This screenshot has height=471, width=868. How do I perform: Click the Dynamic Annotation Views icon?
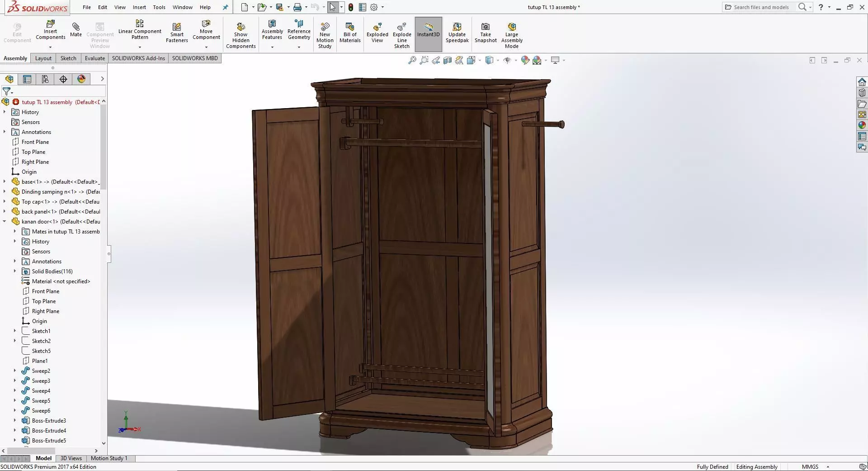pos(459,60)
